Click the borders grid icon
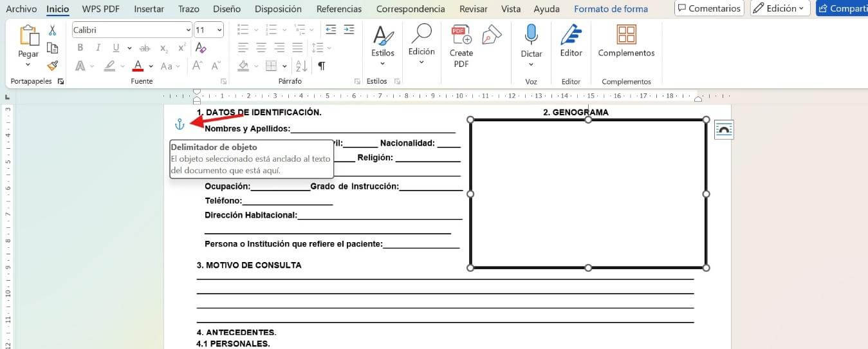 (x=272, y=66)
